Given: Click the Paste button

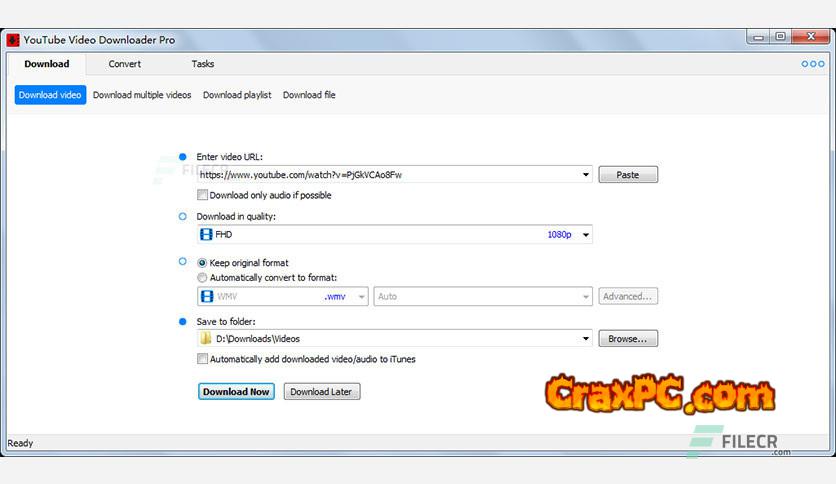Looking at the screenshot, I should (628, 175).
